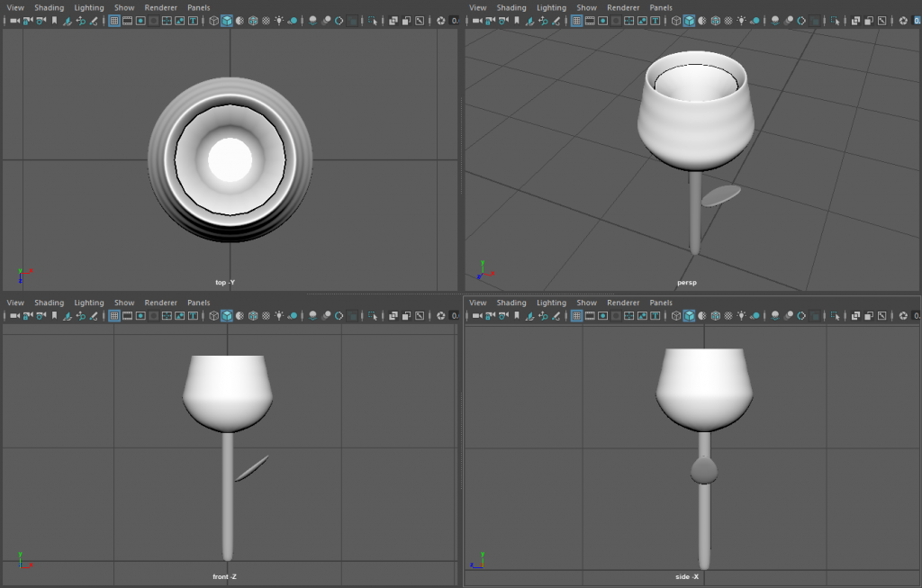Toggle smooth shade all in front view
This screenshot has width=922, height=588.
(227, 316)
